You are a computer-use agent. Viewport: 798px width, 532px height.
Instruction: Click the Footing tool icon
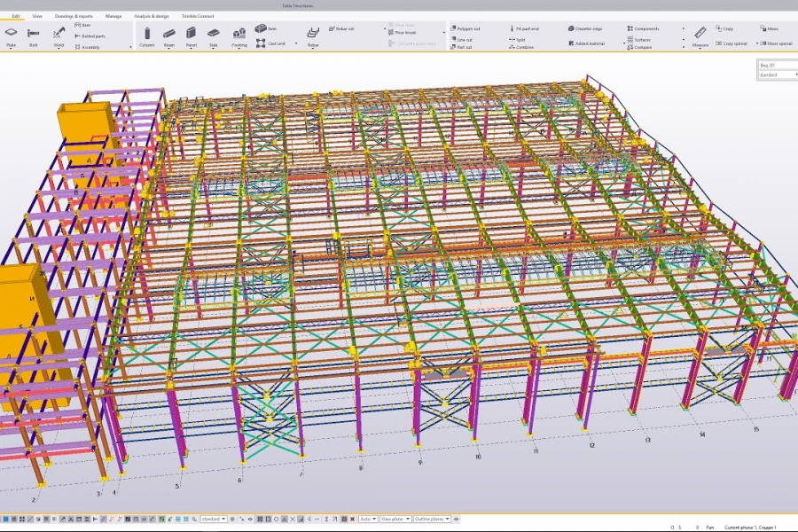tap(239, 35)
